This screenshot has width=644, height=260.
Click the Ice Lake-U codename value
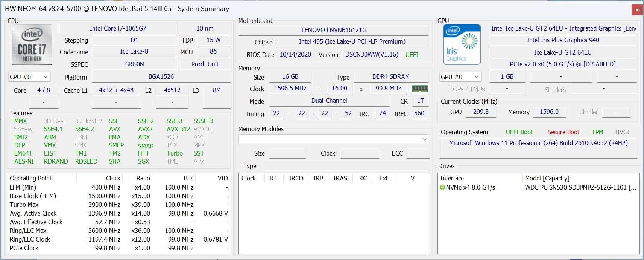click(x=134, y=52)
